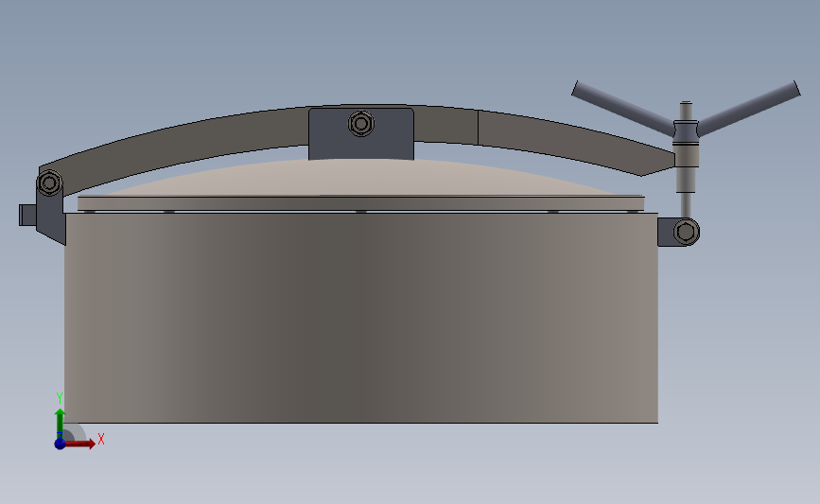Select the flat lid flange ring
This screenshot has width=820, height=504.
coord(361,203)
